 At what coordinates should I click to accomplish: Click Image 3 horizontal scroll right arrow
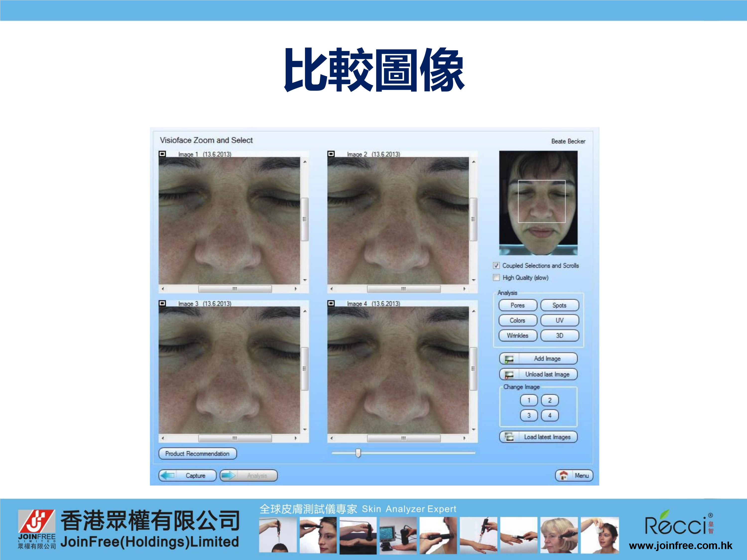[296, 438]
